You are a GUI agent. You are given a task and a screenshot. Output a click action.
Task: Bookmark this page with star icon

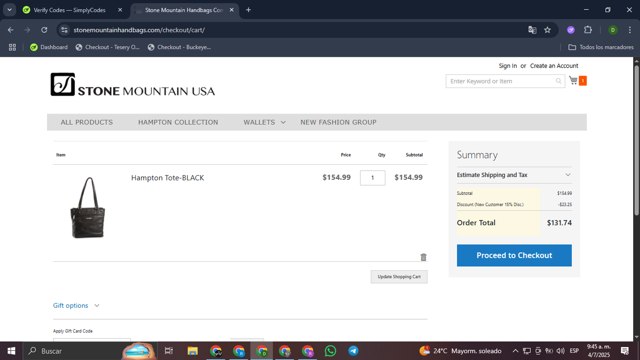point(547,30)
